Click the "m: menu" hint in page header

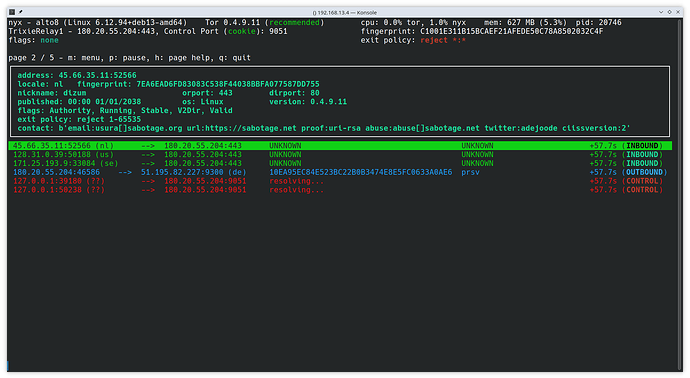[x=84, y=58]
